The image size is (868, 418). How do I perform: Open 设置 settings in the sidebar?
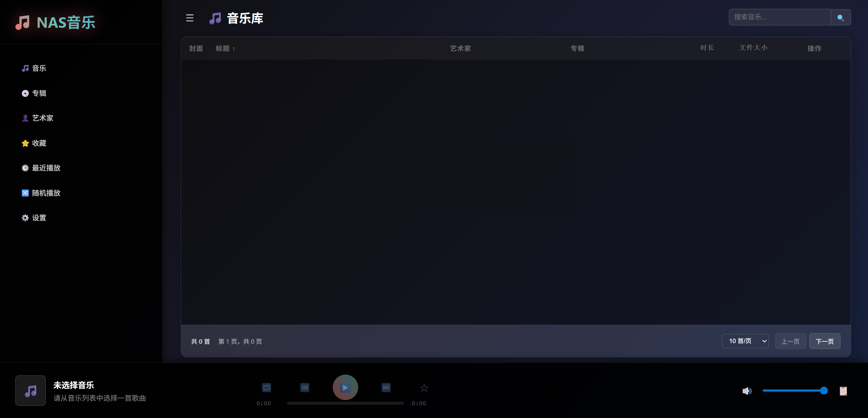pyautogui.click(x=39, y=218)
